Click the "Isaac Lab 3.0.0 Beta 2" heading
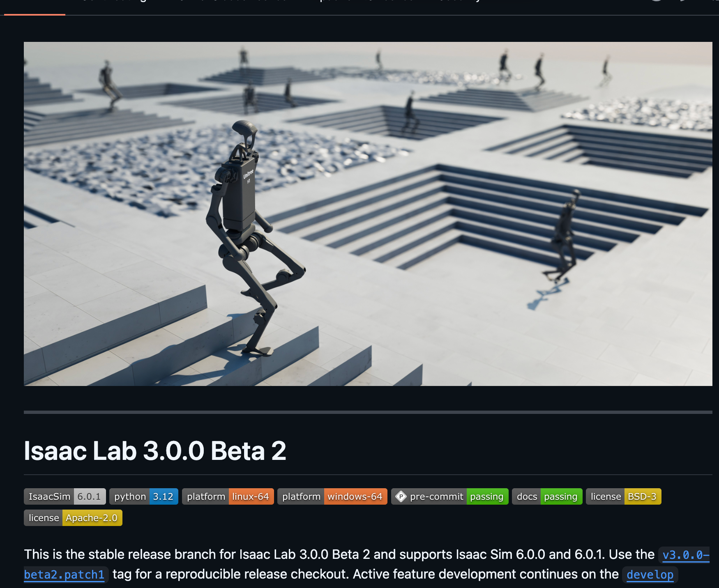The image size is (719, 588). 155,450
